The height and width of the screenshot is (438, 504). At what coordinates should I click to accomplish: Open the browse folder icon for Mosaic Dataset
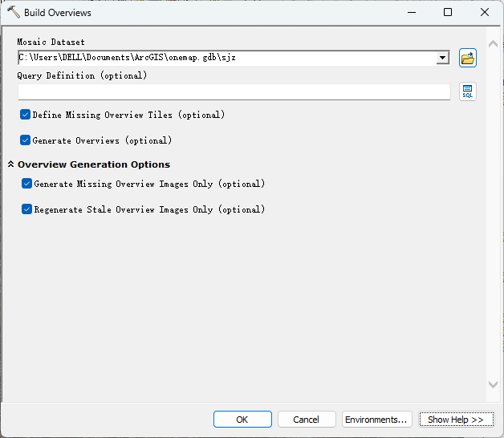pos(467,58)
